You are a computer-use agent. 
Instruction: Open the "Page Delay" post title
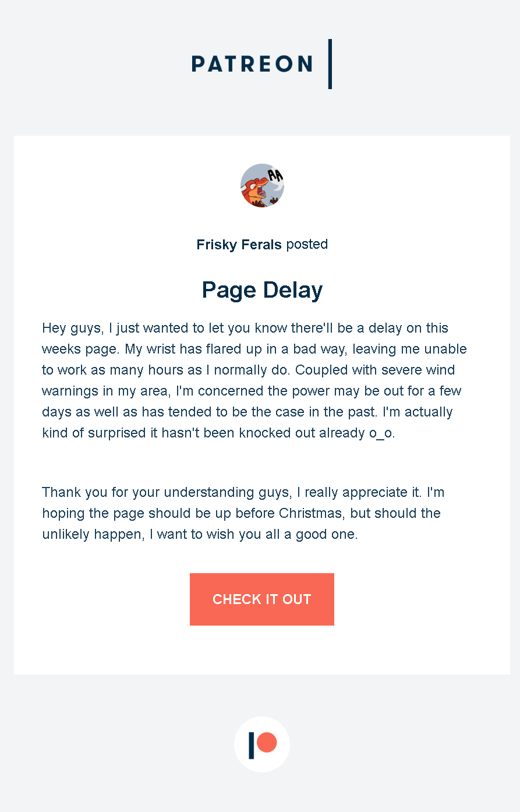[x=262, y=290]
